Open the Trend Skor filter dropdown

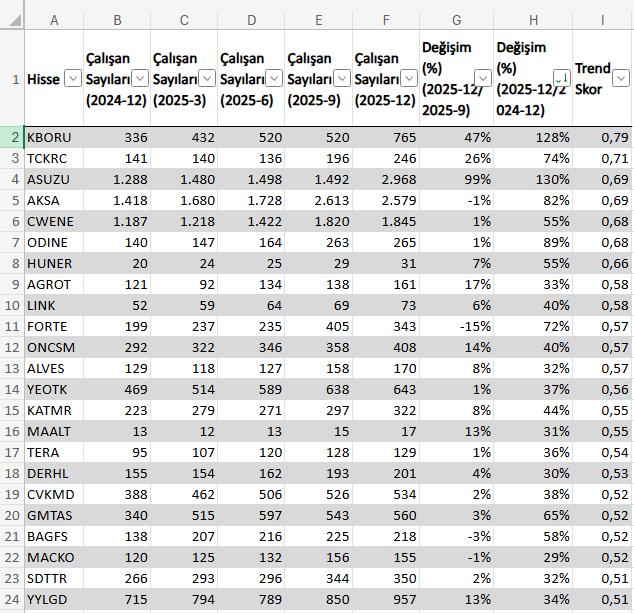tap(621, 78)
